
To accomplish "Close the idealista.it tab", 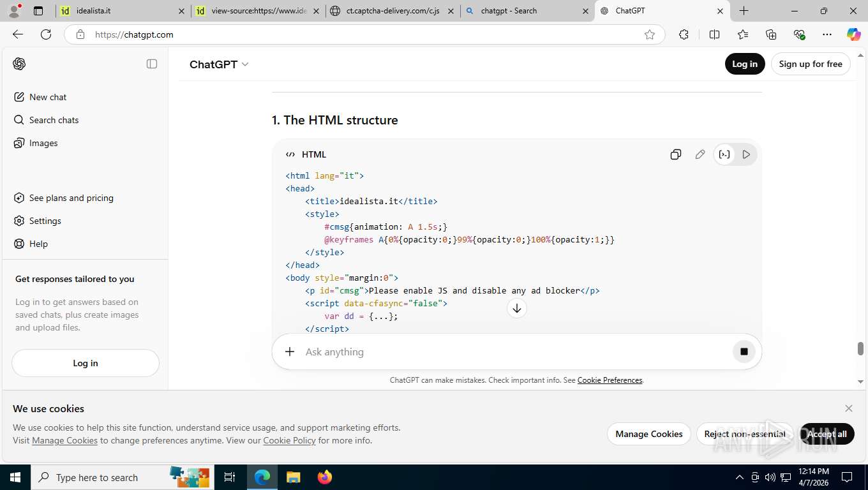I will pyautogui.click(x=181, y=11).
